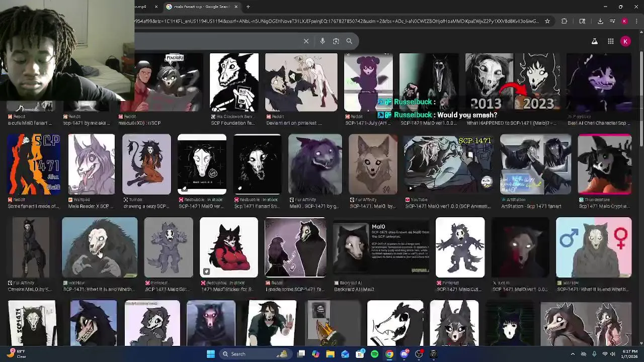This screenshot has height=362, width=644.
Task: Open Windows Start menu
Action: pos(211,354)
